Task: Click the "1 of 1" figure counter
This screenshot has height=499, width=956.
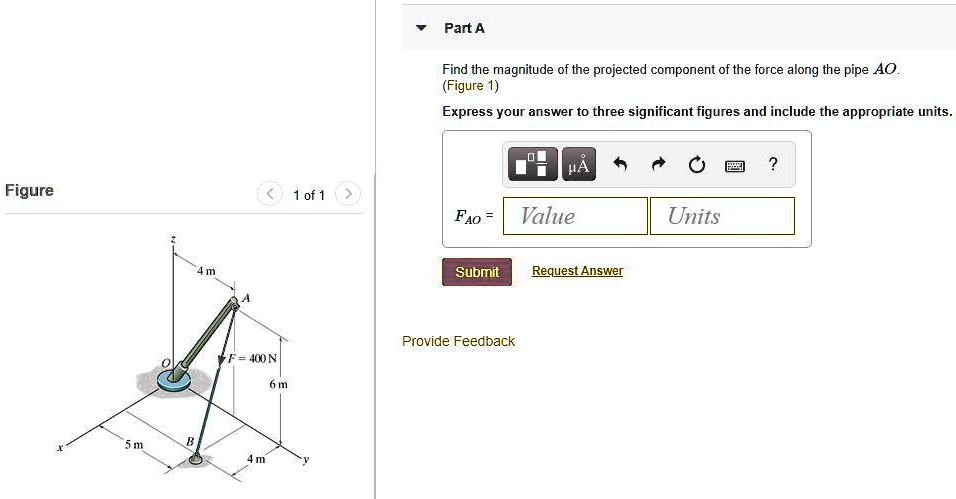Action: pyautogui.click(x=308, y=195)
